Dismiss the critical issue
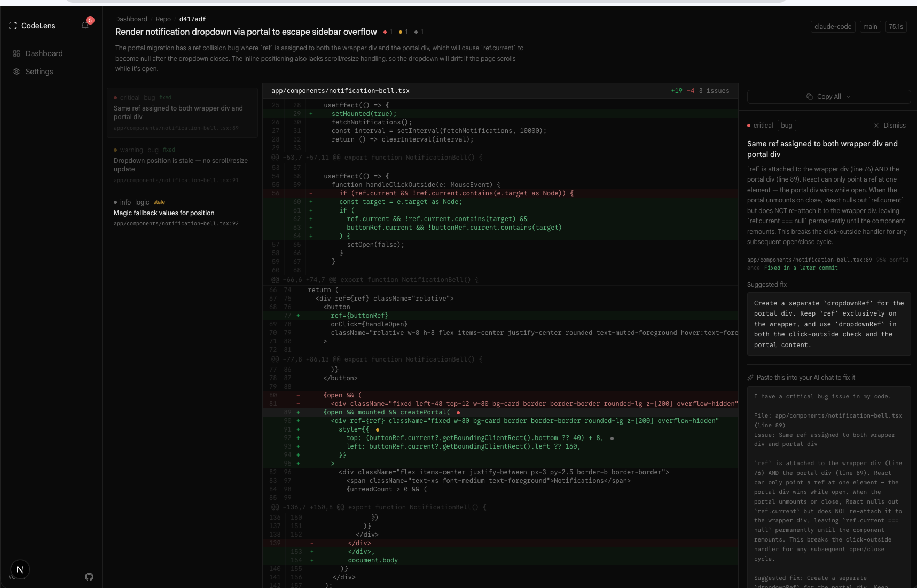Viewport: 917px width, 588px height. (x=890, y=126)
